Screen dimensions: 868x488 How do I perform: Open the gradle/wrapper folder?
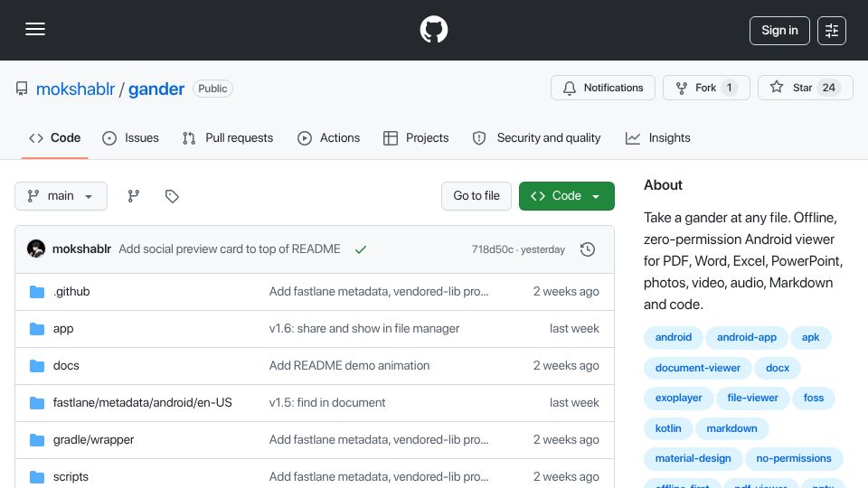93,440
